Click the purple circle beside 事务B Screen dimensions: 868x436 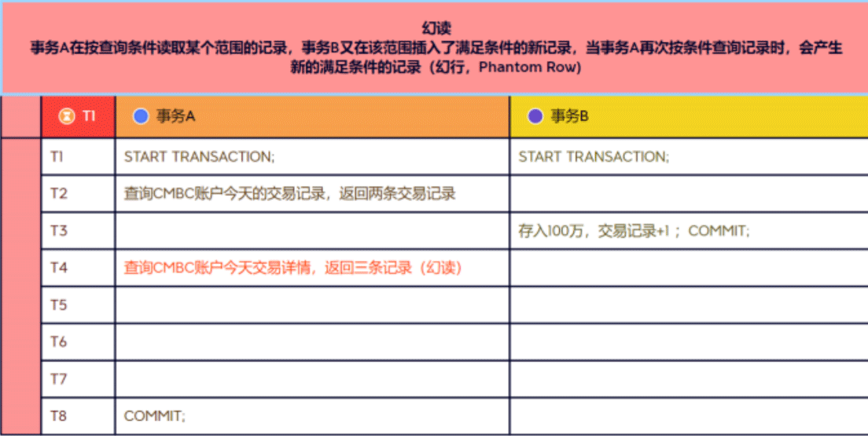535,116
